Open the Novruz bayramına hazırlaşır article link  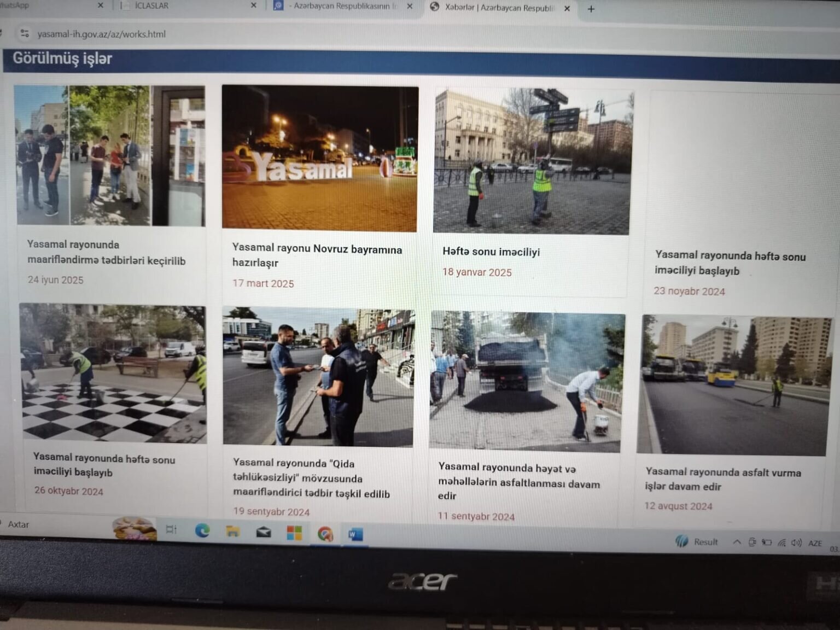click(317, 255)
